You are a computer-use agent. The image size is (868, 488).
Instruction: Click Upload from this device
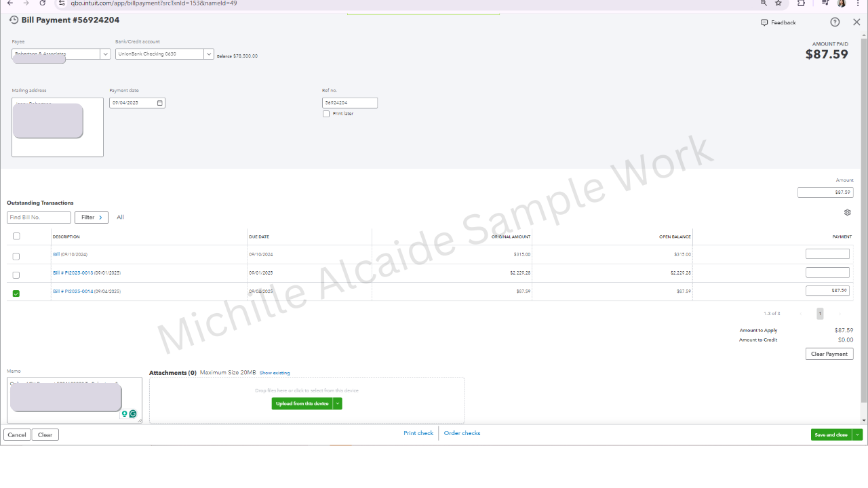click(302, 403)
